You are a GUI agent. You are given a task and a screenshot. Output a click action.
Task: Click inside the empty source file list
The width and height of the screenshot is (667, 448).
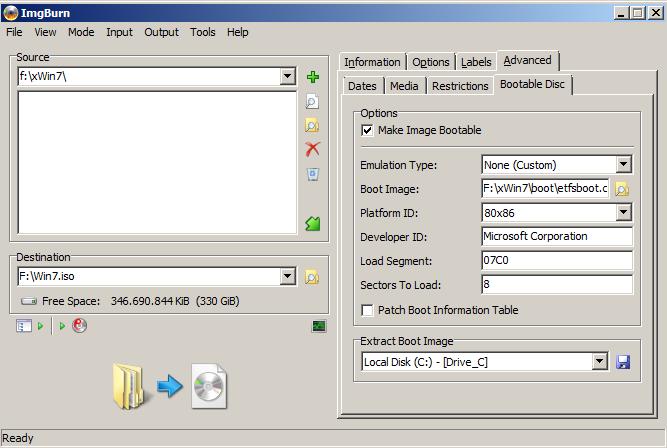point(157,162)
